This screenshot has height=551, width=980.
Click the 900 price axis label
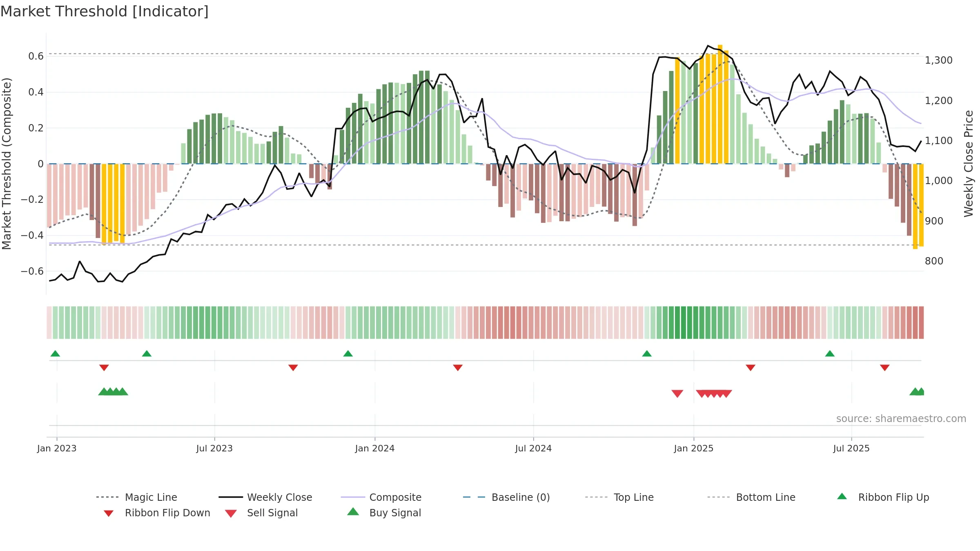point(934,221)
